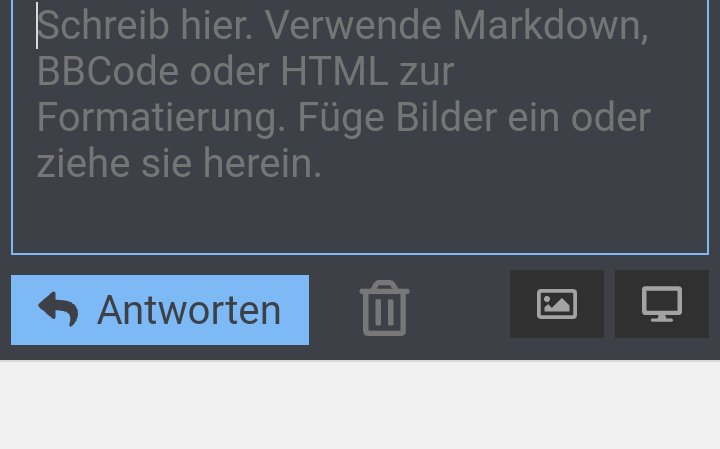Open the image insert icon

coord(557,304)
